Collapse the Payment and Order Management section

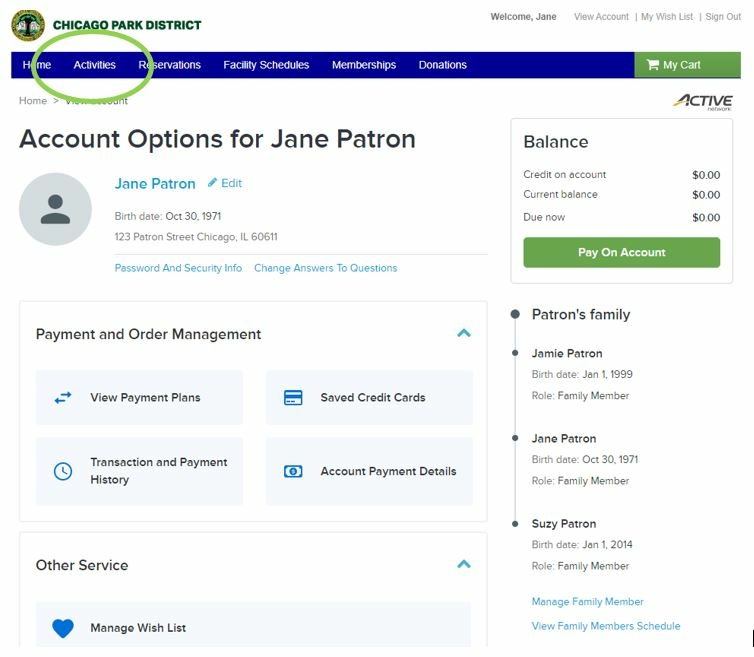point(464,333)
